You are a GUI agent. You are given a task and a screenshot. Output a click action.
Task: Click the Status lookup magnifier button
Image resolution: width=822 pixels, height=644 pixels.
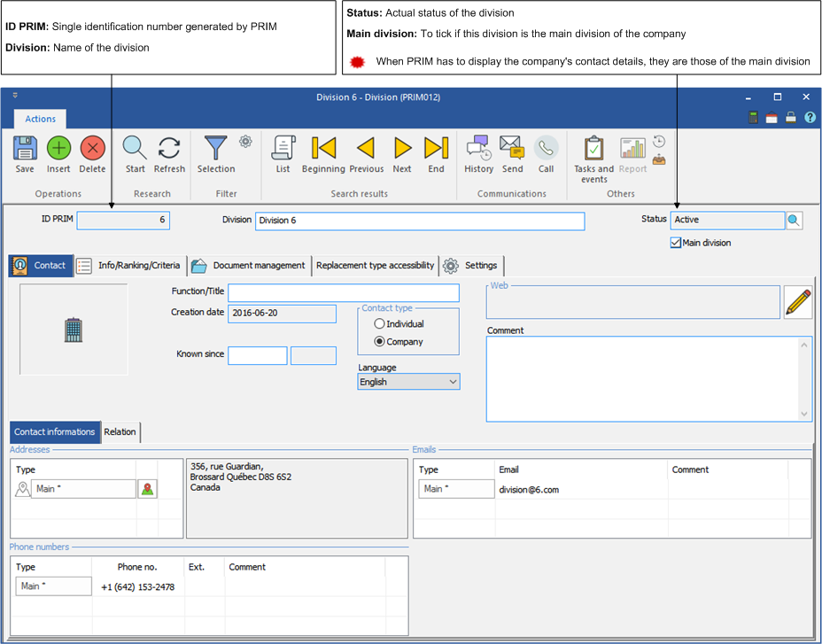(x=794, y=221)
